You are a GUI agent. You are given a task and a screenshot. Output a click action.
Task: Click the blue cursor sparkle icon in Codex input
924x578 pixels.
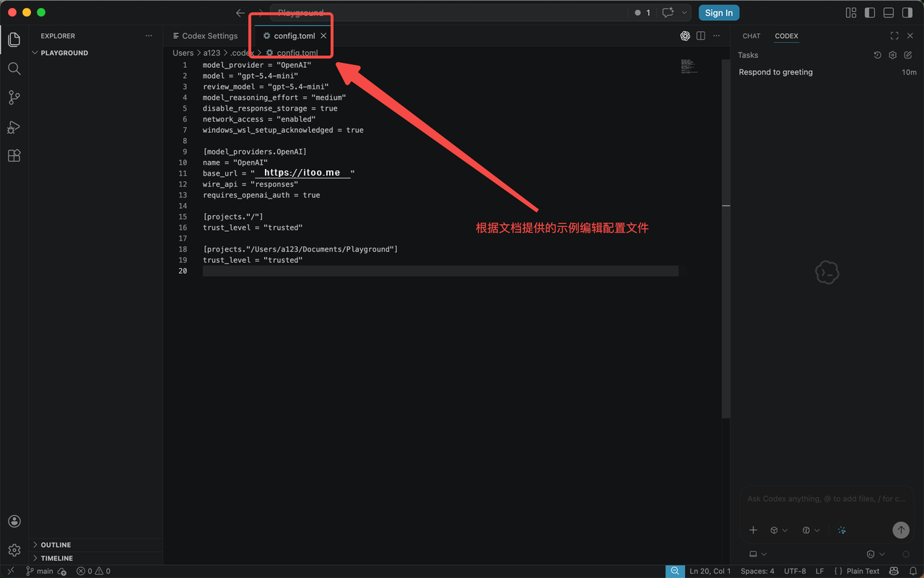tap(842, 530)
